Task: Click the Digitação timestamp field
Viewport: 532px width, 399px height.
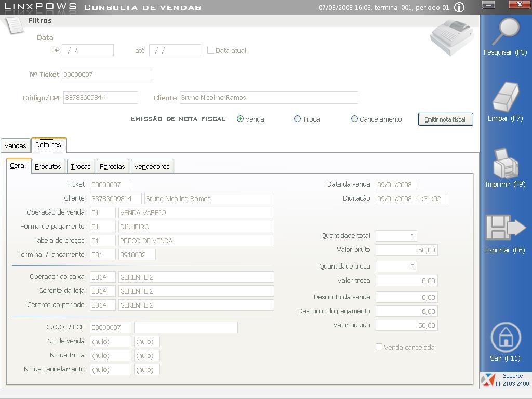Action: (412, 198)
